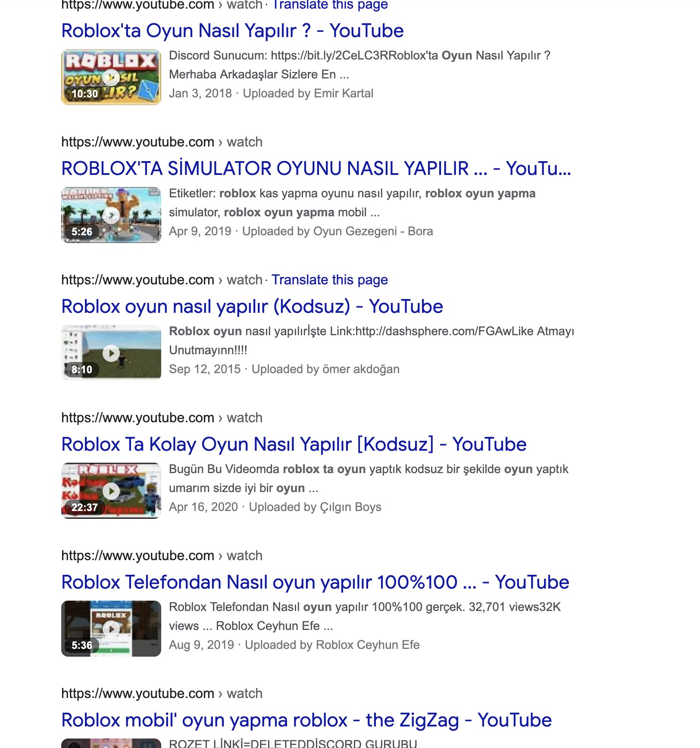This screenshot has height=748, width=700.
Task: Click youtube.com URL above SİMULATOR OYUNU result
Action: tap(162, 142)
